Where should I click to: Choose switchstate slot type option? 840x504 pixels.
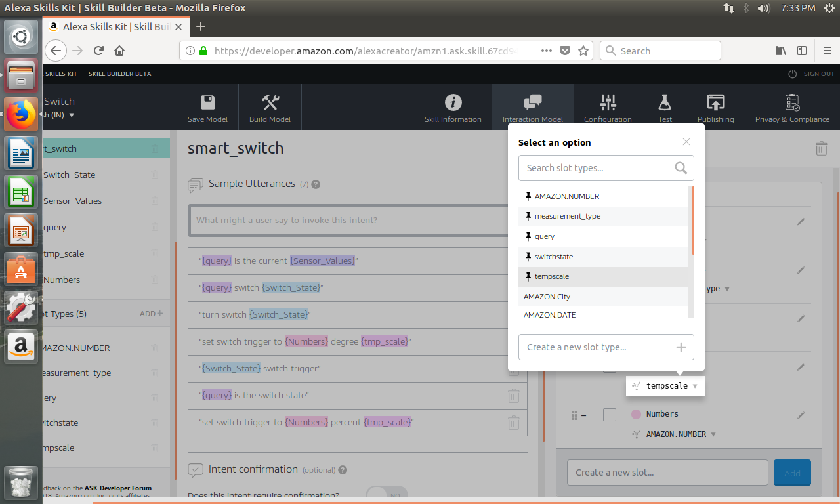click(602, 257)
